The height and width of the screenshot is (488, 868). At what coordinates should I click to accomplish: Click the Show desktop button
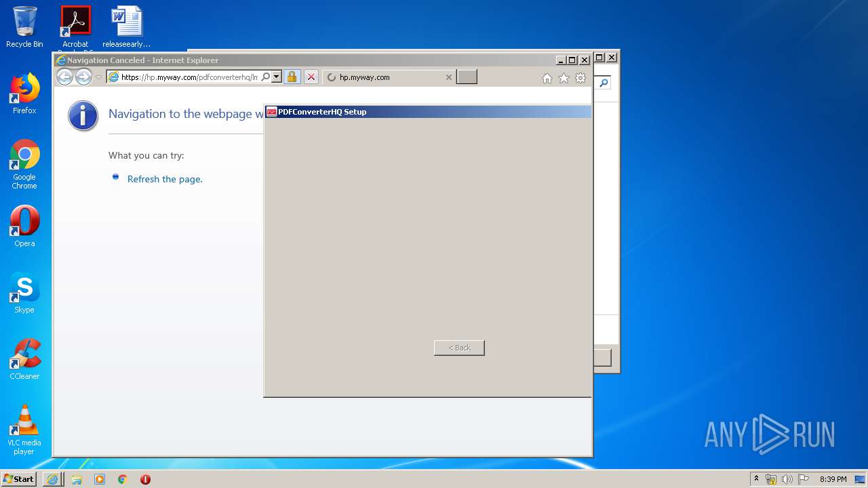click(x=861, y=479)
